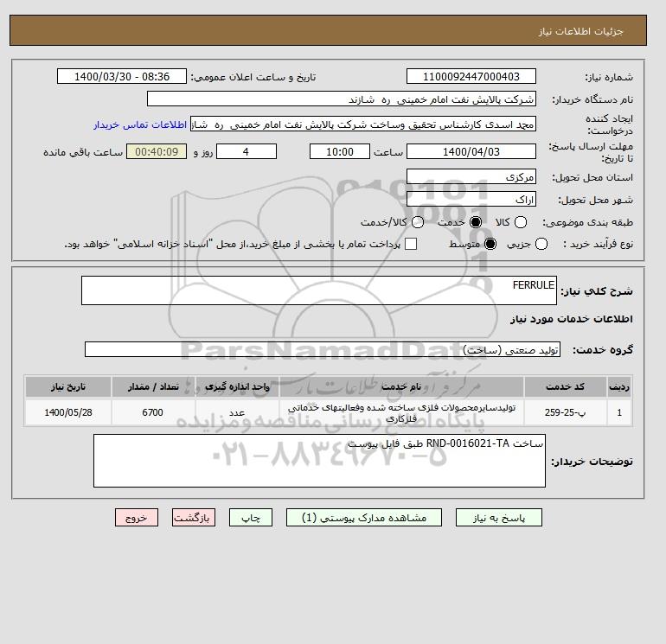Click the کد خدمت column header
The image size is (666, 644).
(565, 386)
